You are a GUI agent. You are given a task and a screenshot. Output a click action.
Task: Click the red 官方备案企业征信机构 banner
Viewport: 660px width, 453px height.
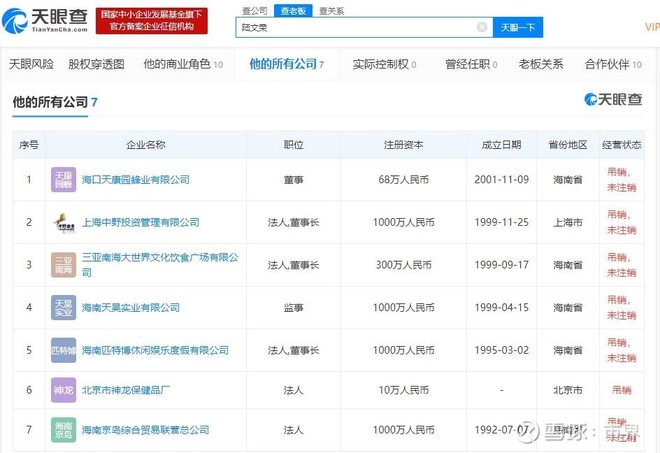152,21
